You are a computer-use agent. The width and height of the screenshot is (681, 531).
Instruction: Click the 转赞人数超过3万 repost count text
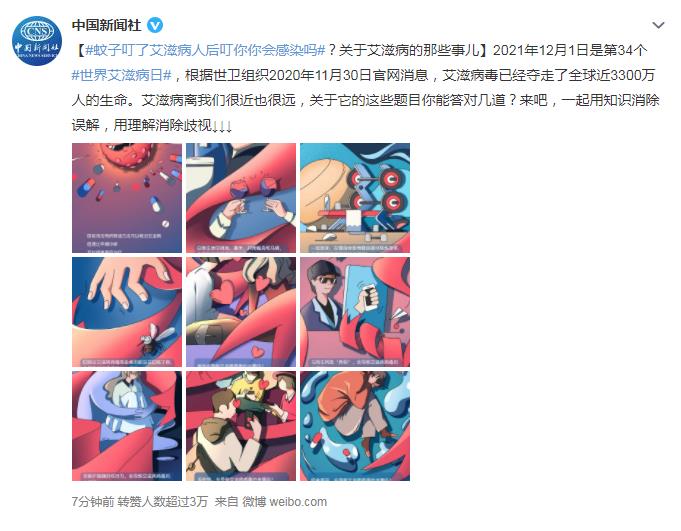point(162,502)
